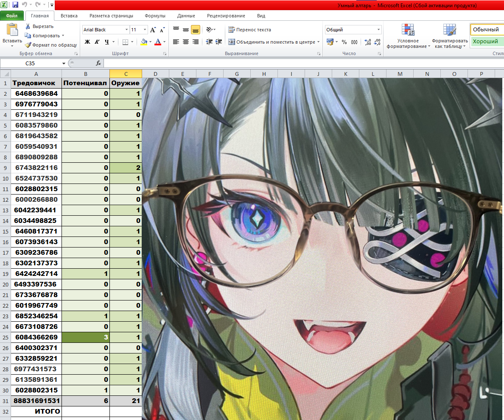Click the text orientation icon

coord(209,30)
